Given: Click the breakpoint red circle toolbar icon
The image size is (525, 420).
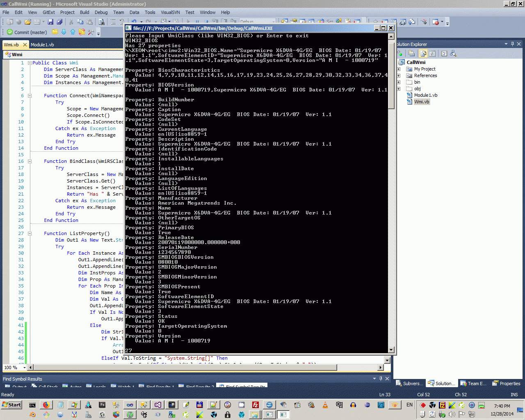Looking at the screenshot, I should [x=436, y=22].
